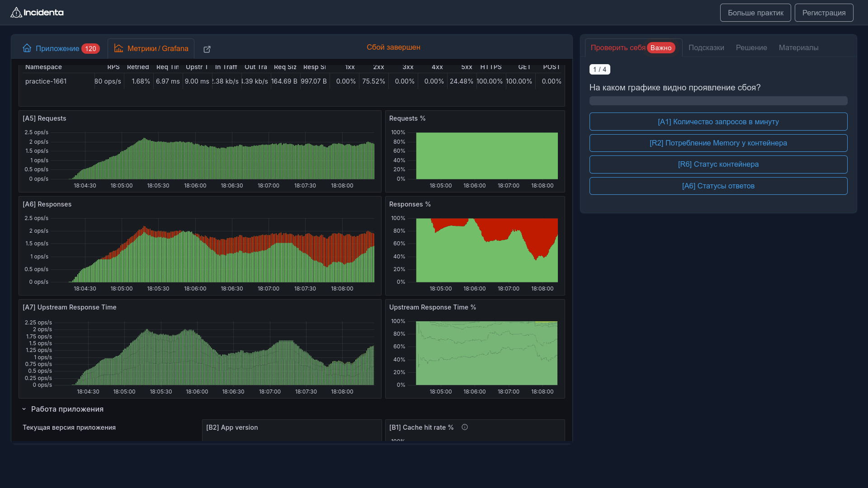Open the [A6] Responses panel title menu
This screenshot has width=868, height=488.
point(47,204)
